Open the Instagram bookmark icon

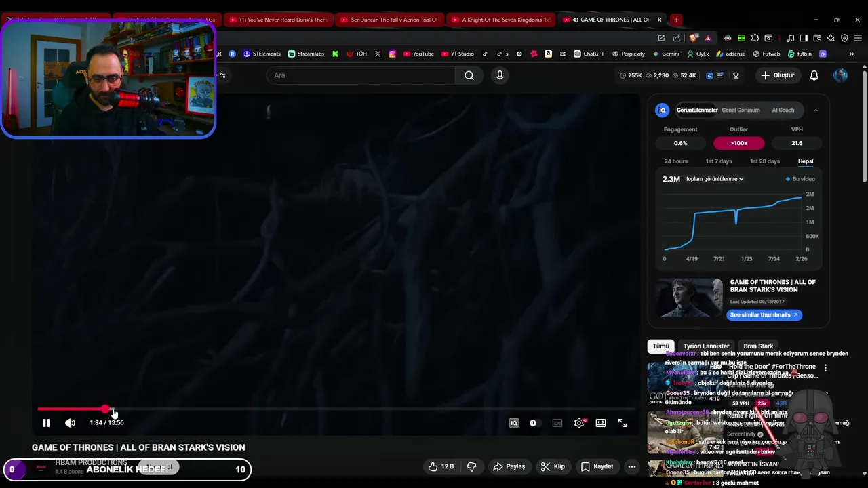tap(392, 54)
